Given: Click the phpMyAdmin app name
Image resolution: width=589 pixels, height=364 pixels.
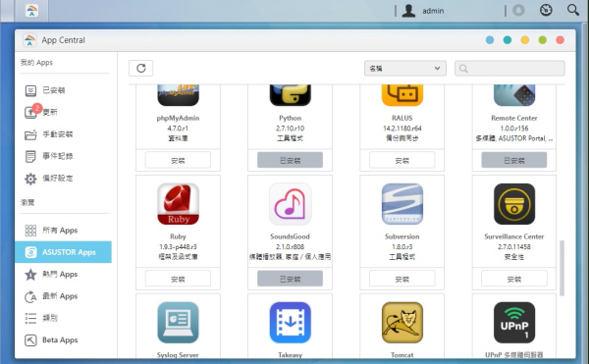Looking at the screenshot, I should pos(178,118).
